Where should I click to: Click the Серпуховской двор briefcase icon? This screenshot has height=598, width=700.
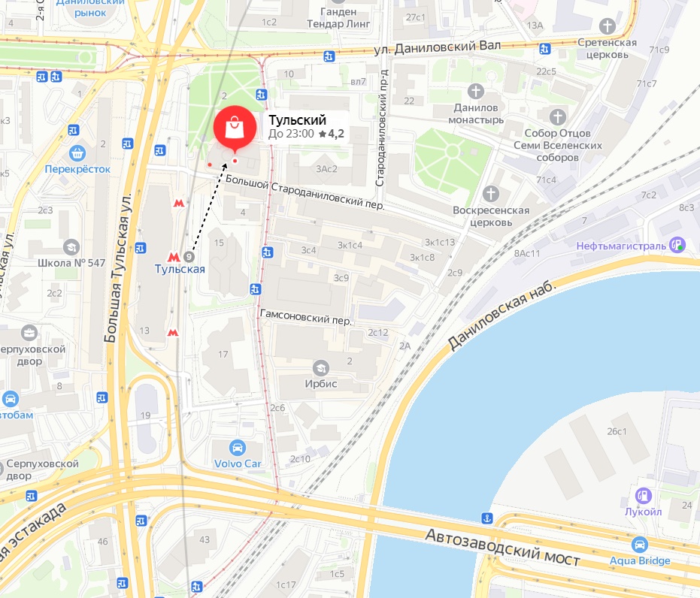point(29,333)
